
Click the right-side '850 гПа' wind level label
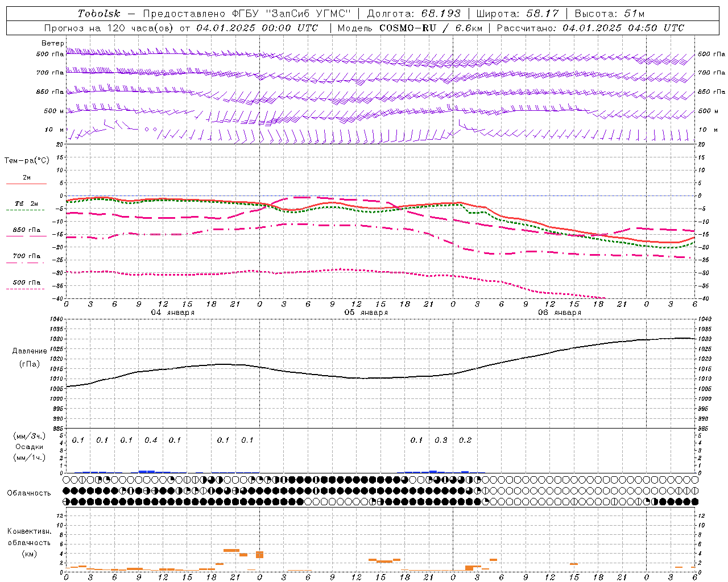click(x=712, y=92)
